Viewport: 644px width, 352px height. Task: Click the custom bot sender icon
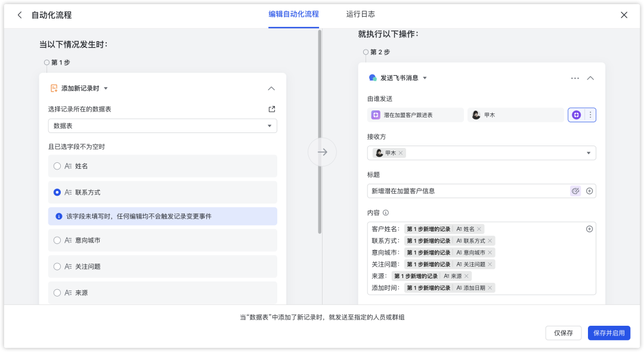(x=576, y=115)
